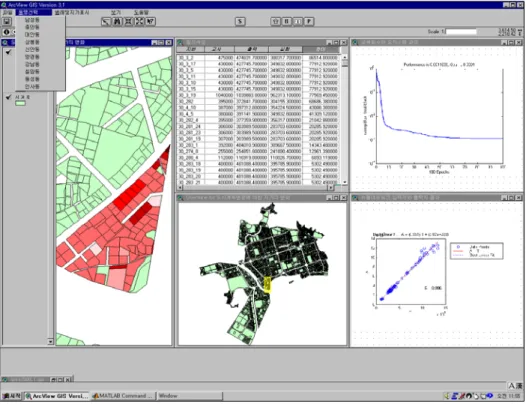The width and height of the screenshot is (526, 404).
Task: Click the zoom to full extent tool
Action: [140, 21]
